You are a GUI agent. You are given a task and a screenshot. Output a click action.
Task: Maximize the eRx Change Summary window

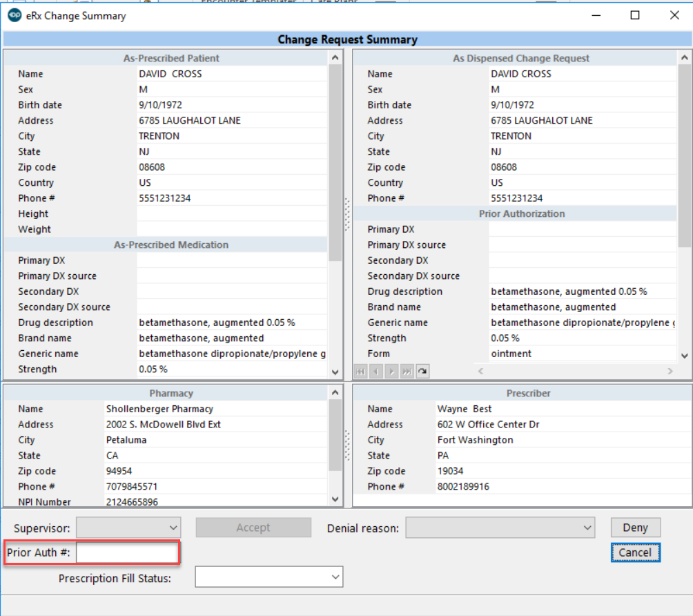(635, 15)
